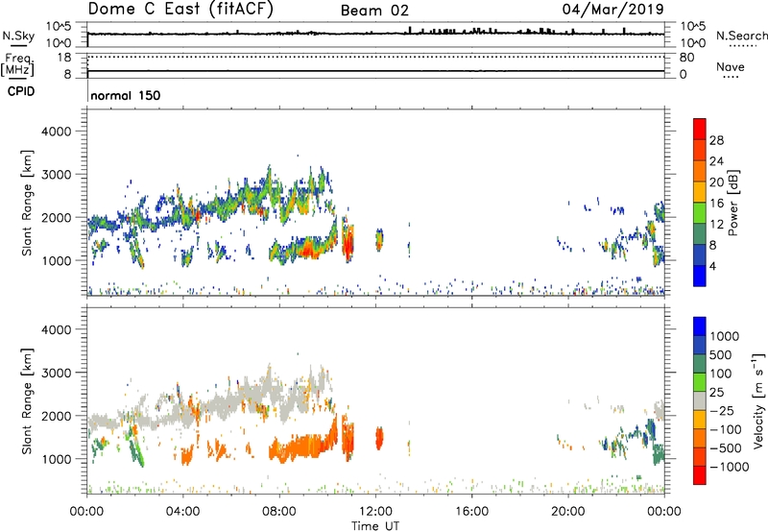This screenshot has width=768, height=532.
Task: Click the "16:00" time axis tick label
Action: pos(471,512)
